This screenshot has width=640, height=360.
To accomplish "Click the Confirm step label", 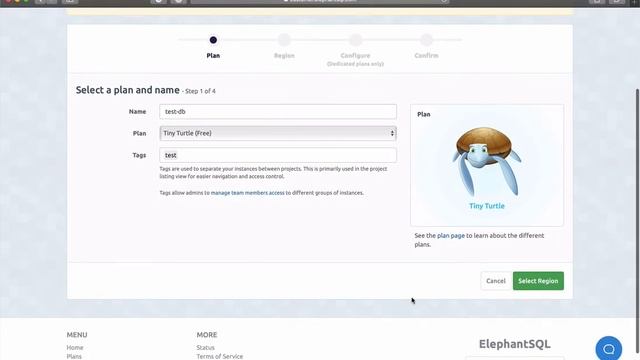I will tap(427, 56).
